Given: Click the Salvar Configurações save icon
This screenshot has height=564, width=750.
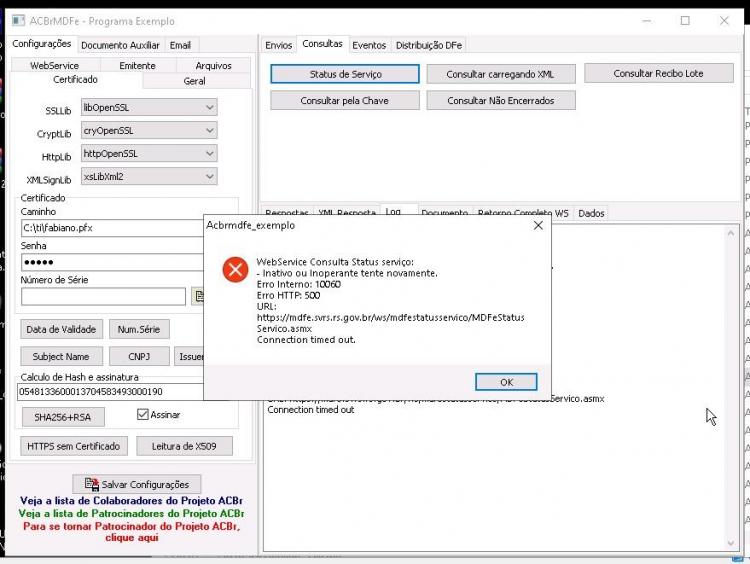Looking at the screenshot, I should point(91,484).
